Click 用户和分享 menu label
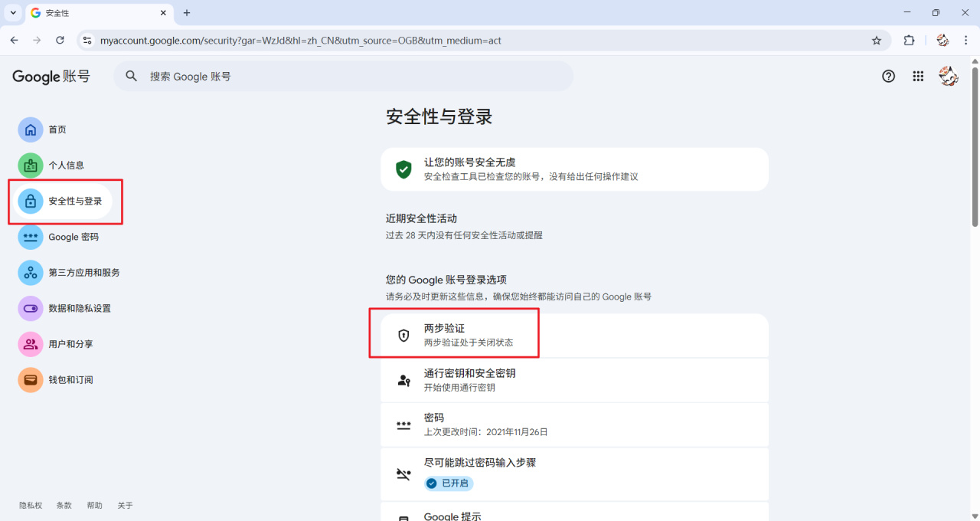Screen dimensions: 980x521 click(71, 344)
